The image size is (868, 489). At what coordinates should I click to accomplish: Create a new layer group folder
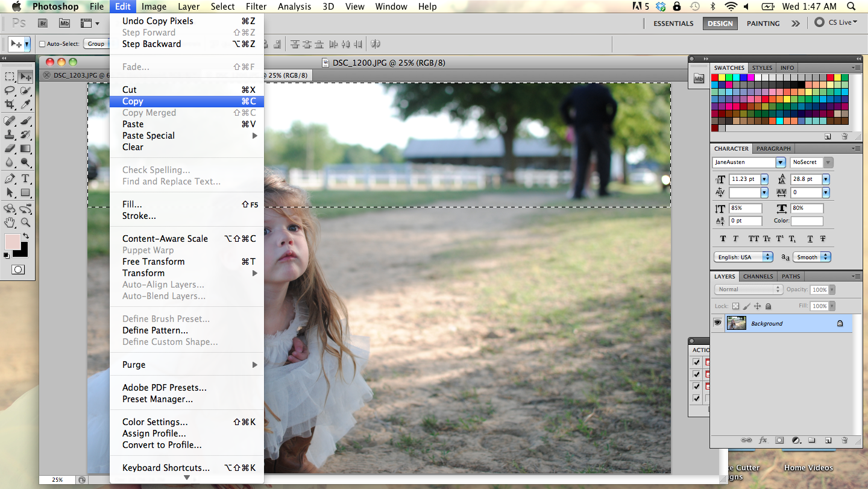[813, 441]
